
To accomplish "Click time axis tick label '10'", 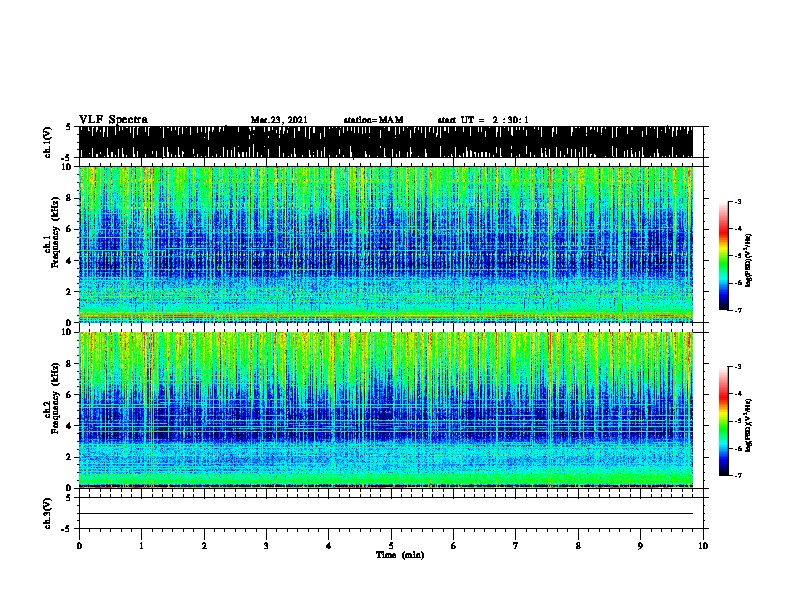I will (703, 545).
